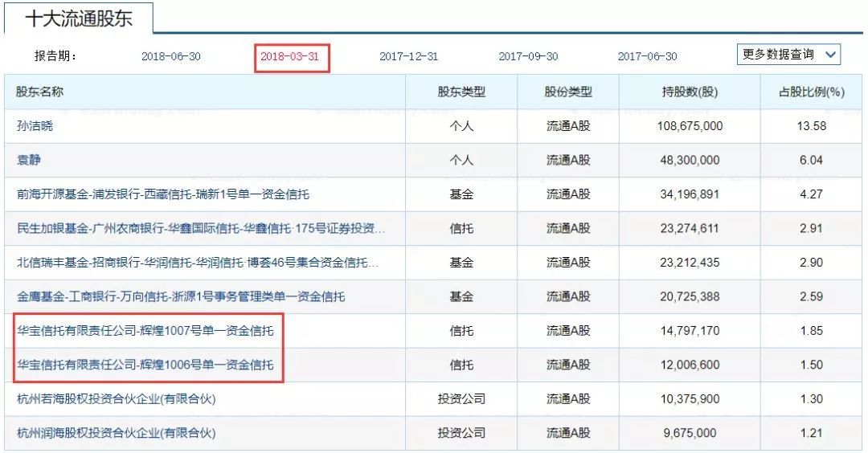Click the 股东类型 column header
The width and height of the screenshot is (868, 453).
[461, 92]
